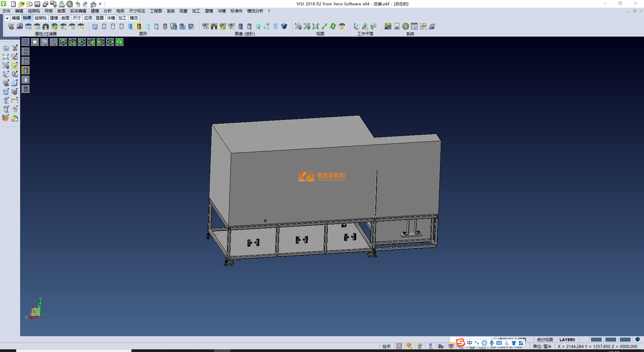Switch to the 线架构 toolbar tab
Viewport: 644px width, 352px height.
40,18
